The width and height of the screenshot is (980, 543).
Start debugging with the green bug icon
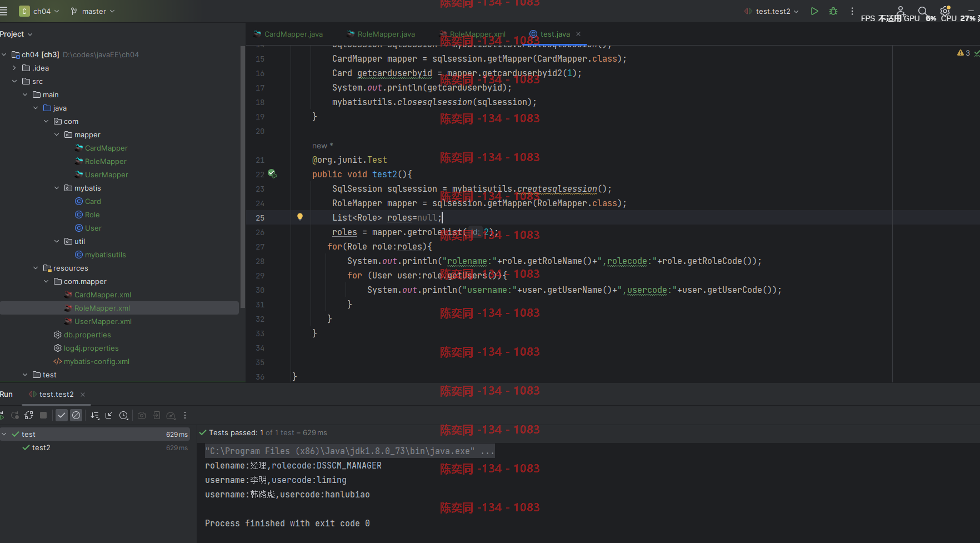833,11
